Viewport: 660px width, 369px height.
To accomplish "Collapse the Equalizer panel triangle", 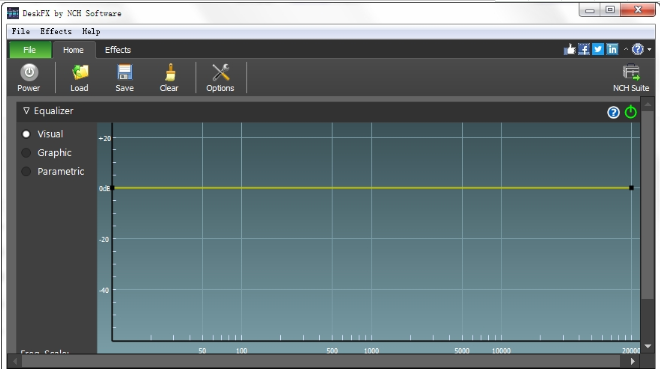I will click(x=26, y=111).
